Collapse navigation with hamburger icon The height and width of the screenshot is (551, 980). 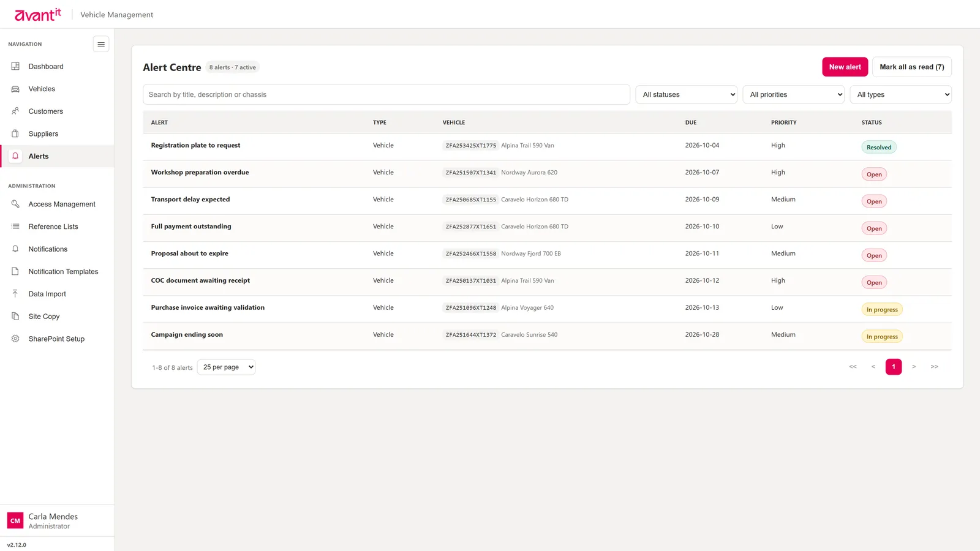pyautogui.click(x=101, y=44)
